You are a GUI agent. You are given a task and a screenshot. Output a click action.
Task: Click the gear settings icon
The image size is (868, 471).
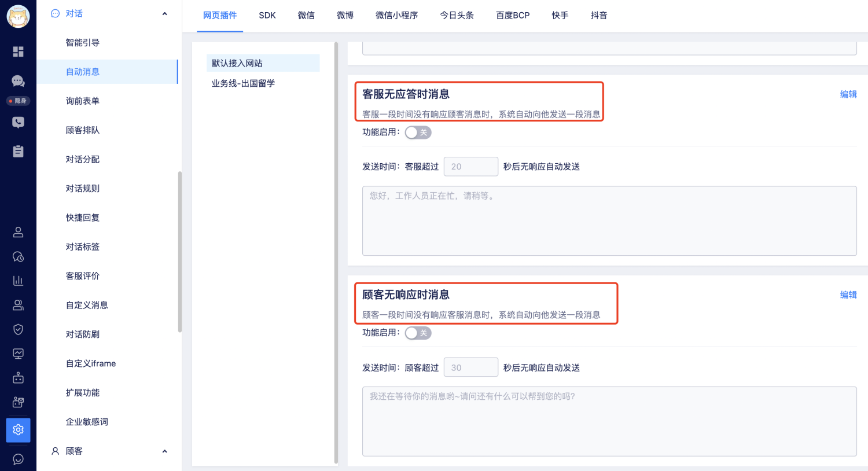[x=18, y=430]
